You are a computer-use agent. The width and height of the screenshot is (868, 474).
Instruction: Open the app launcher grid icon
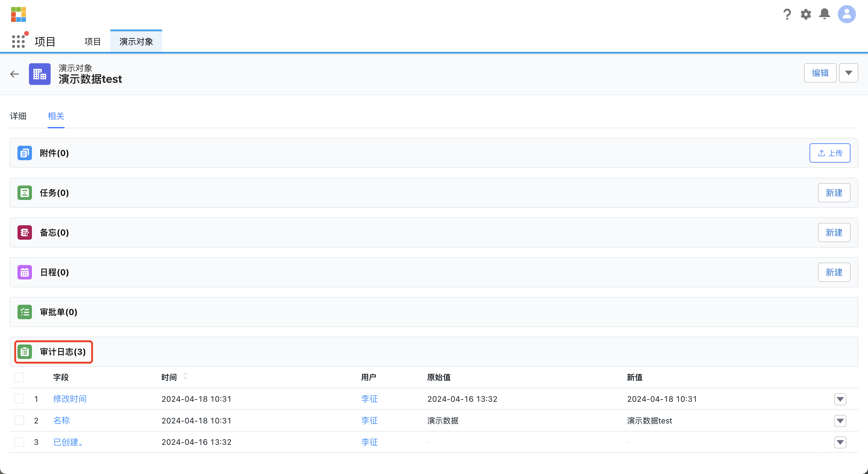[18, 42]
